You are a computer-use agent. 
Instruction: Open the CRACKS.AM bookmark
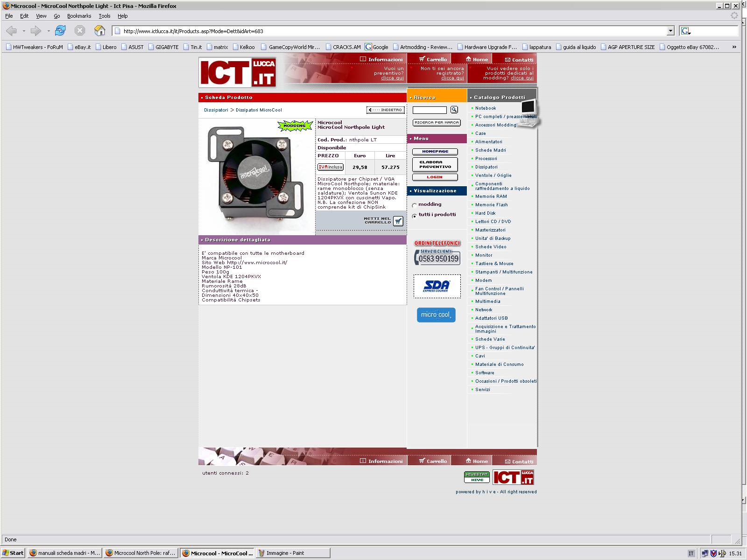pos(343,47)
